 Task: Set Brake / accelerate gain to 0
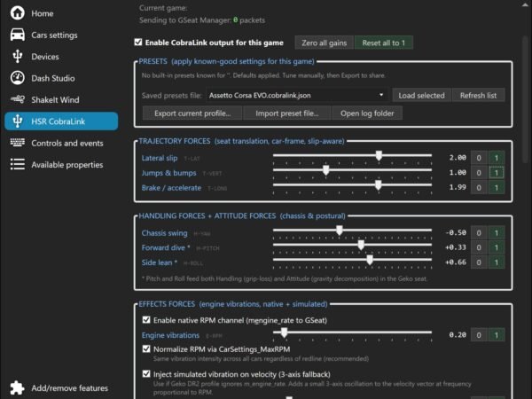click(479, 187)
